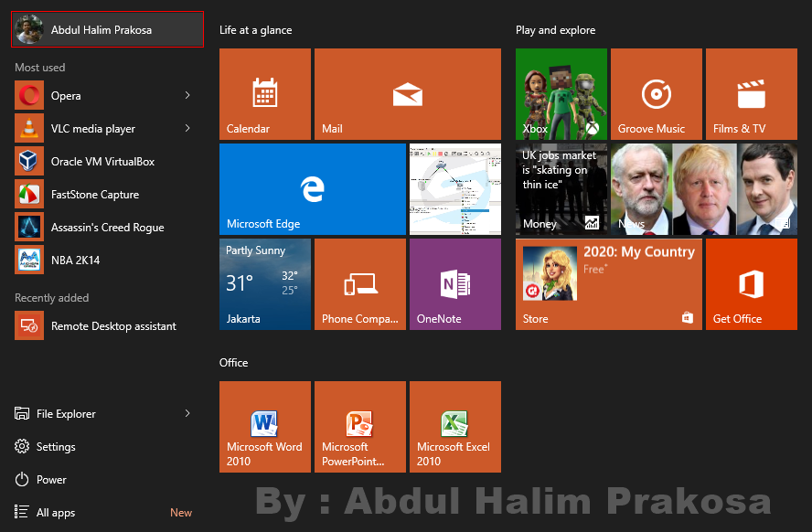The height and width of the screenshot is (532, 812).
Task: Click the Settings gear icon
Action: click(x=22, y=446)
